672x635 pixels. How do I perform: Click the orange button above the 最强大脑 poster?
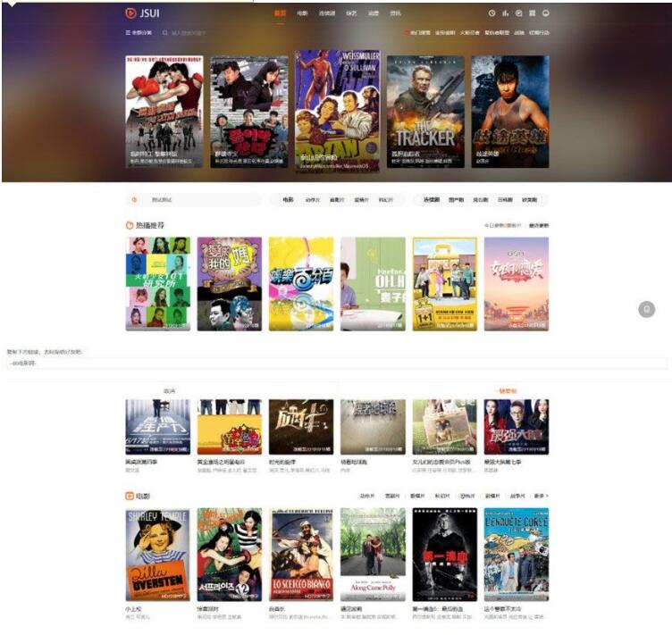506,391
